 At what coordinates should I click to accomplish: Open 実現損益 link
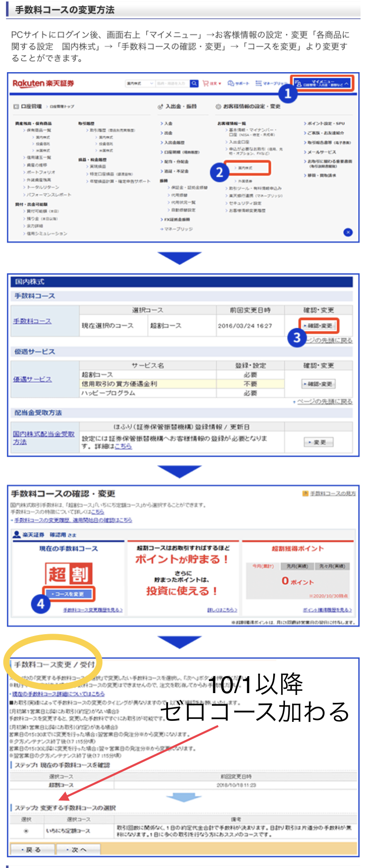click(x=98, y=166)
